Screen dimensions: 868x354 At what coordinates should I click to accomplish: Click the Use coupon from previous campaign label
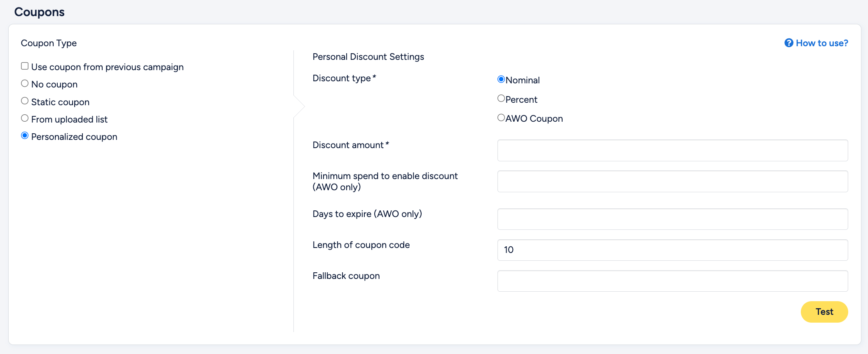pyautogui.click(x=108, y=67)
